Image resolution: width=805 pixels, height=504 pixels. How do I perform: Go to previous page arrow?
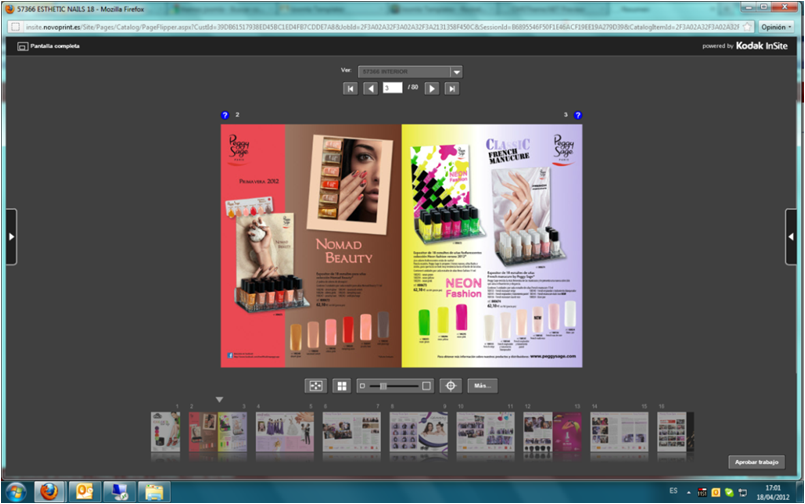coord(371,89)
